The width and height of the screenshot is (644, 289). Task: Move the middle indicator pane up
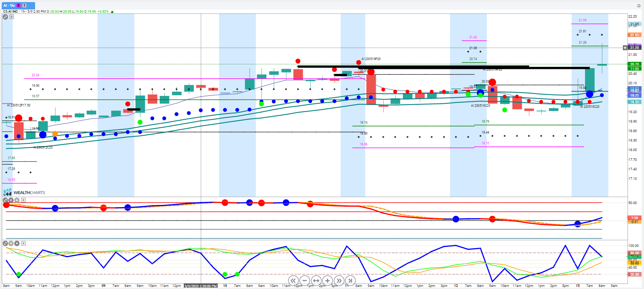[17, 200]
